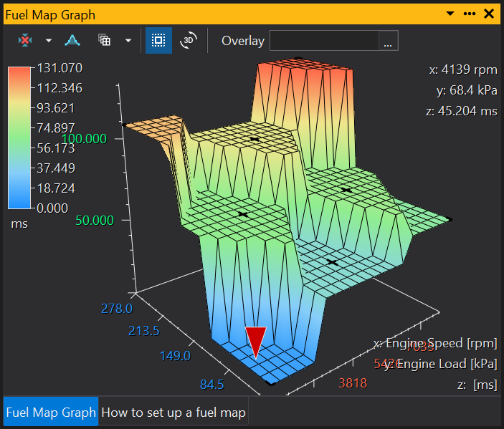This screenshot has height=429, width=504.
Task: Switch to the Fuel Map Graph tab
Action: point(51,413)
